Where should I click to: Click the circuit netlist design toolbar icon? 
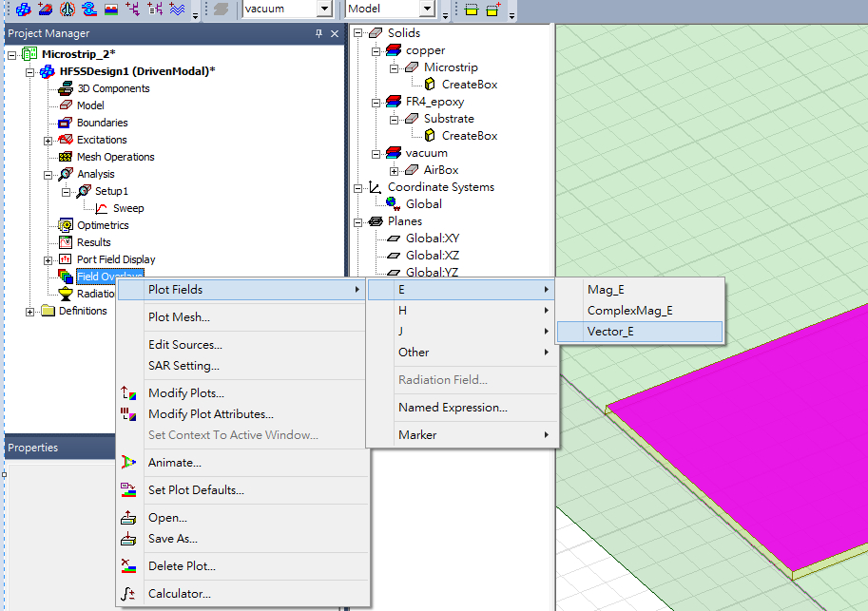pyautogui.click(x=155, y=9)
